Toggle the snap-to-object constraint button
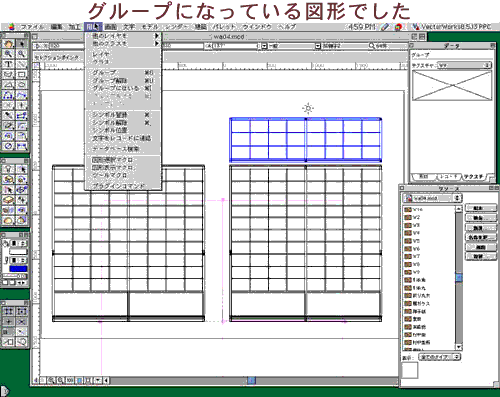Screen dimensions: 500x397 (22, 311)
